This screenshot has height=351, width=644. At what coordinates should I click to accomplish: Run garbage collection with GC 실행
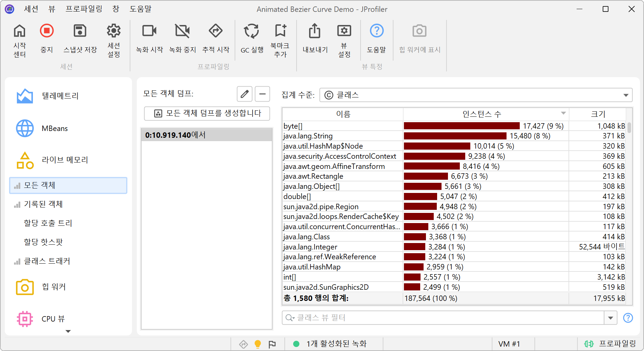pos(252,31)
